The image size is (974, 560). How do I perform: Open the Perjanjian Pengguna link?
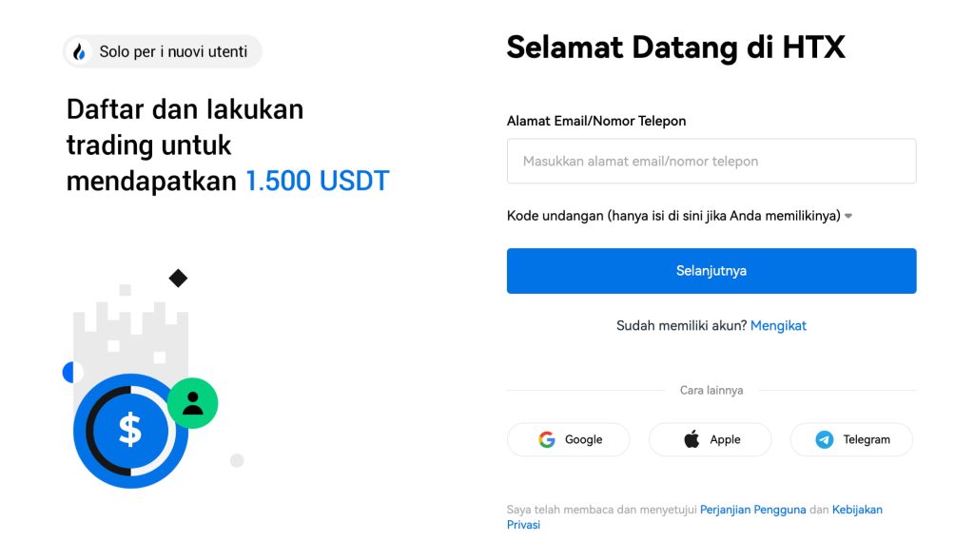pyautogui.click(x=752, y=510)
